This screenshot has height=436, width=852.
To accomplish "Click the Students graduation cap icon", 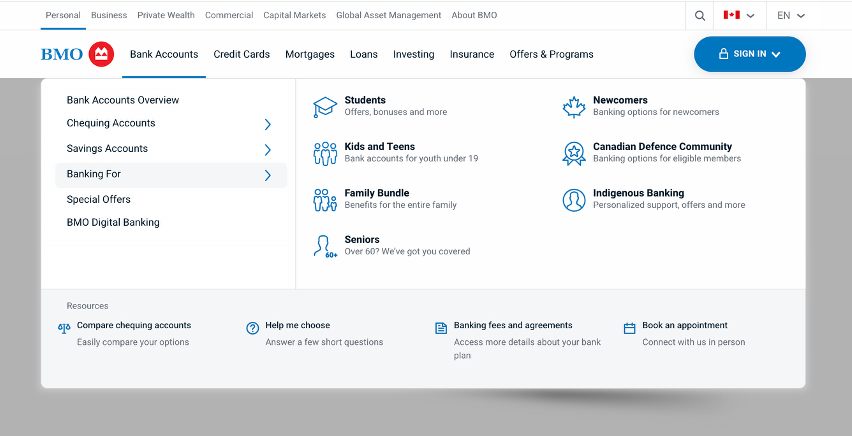I will coord(325,107).
